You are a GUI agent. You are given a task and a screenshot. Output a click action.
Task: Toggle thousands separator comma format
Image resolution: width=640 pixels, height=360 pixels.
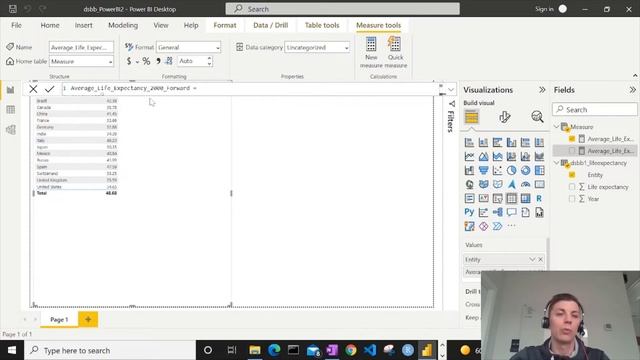[158, 61]
